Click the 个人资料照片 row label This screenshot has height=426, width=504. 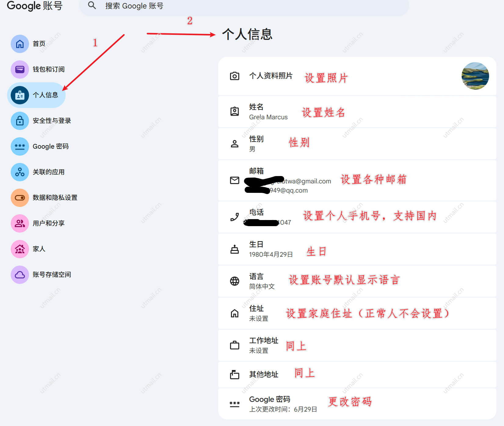point(271,76)
